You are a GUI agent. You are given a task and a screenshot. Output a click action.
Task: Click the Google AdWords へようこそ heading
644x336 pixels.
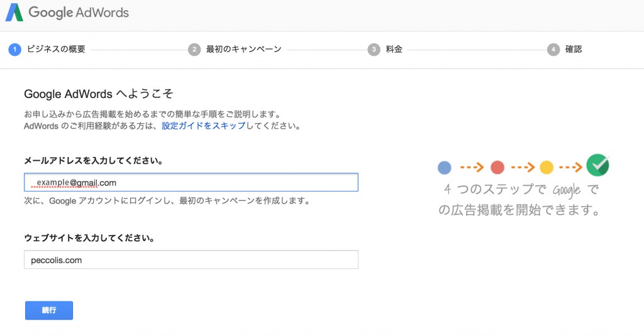(x=99, y=94)
